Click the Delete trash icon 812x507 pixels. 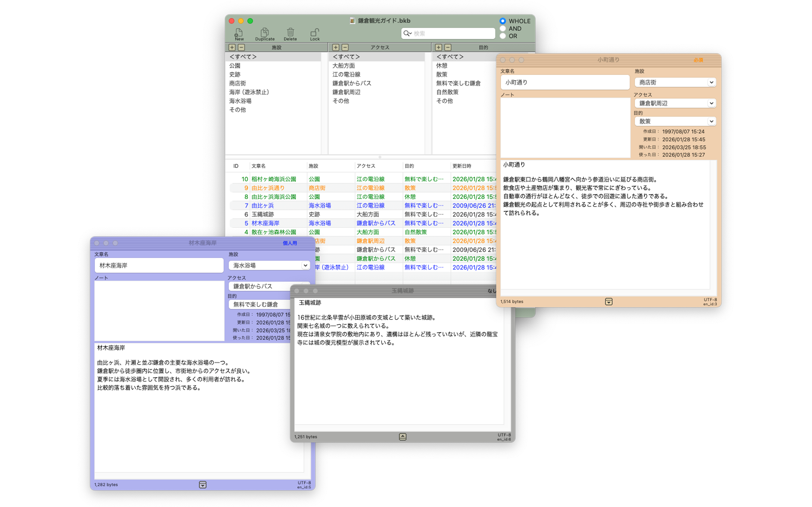tap(290, 33)
